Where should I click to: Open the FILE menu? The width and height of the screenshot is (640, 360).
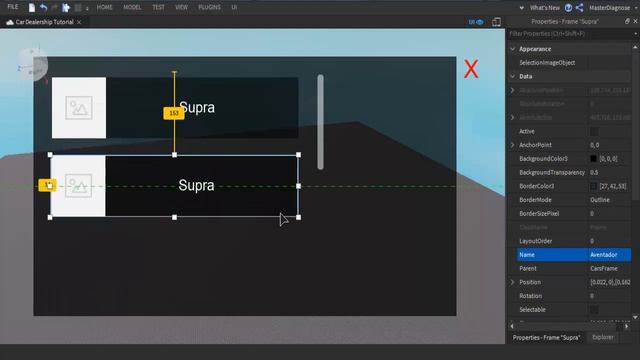coord(13,7)
